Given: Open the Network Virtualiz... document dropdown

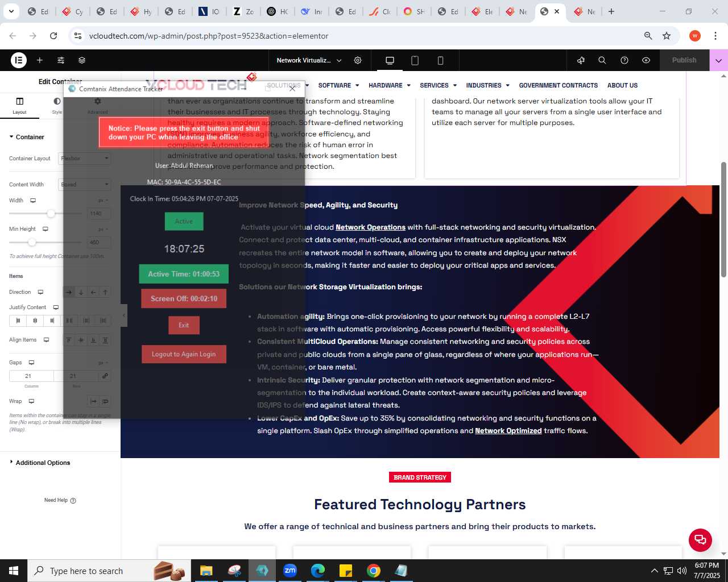Looking at the screenshot, I should [309, 60].
